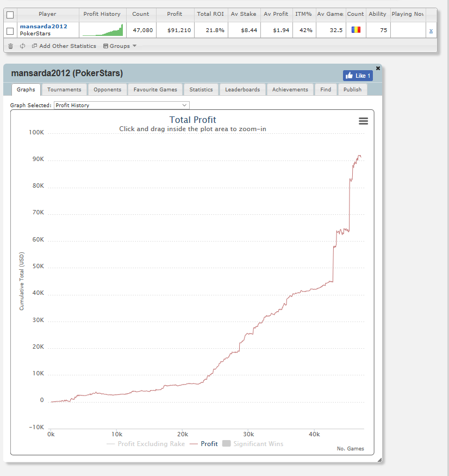Check the select-all checkbox in header
The image size is (449, 476).
click(x=10, y=15)
